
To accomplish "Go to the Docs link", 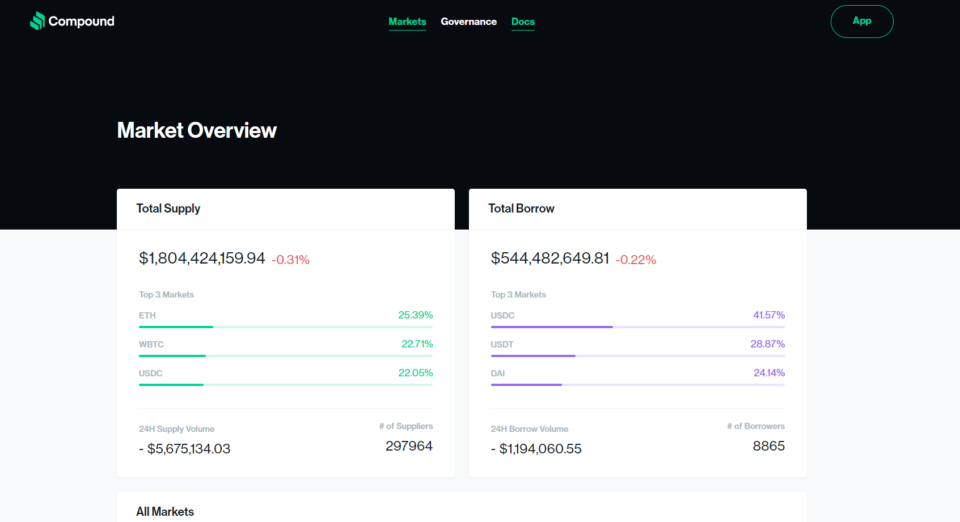I will pyautogui.click(x=523, y=21).
